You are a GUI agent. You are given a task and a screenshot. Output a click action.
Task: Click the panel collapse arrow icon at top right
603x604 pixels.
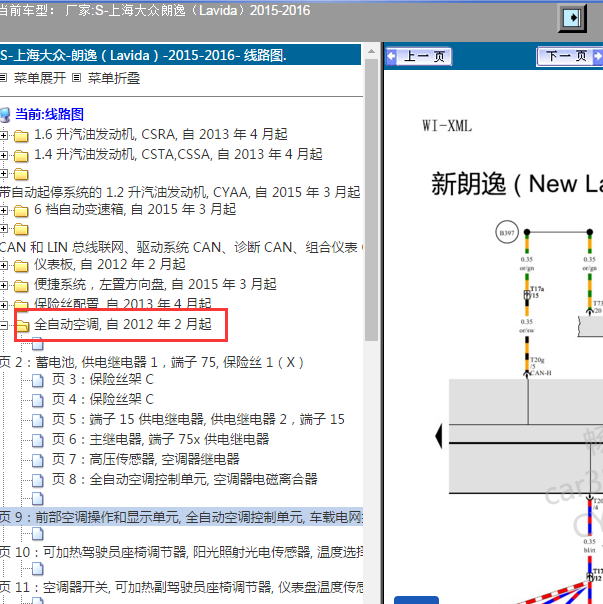pyautogui.click(x=572, y=18)
